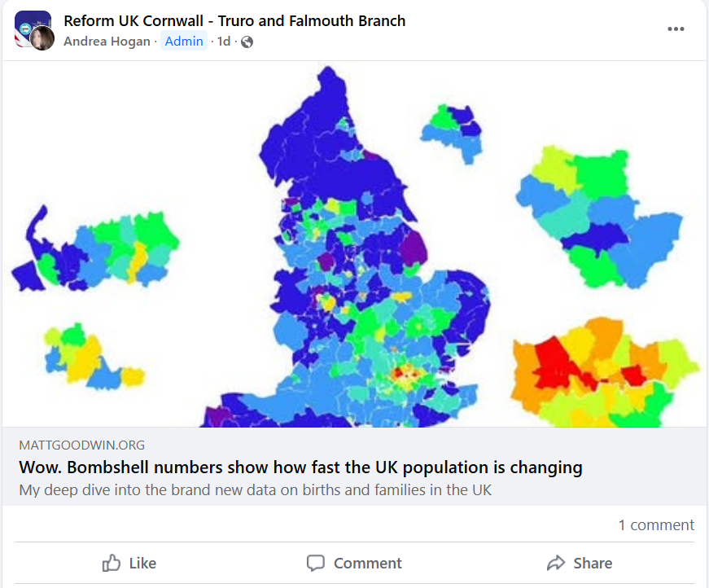Click the globe public privacy icon
This screenshot has height=588, width=709.
(247, 42)
